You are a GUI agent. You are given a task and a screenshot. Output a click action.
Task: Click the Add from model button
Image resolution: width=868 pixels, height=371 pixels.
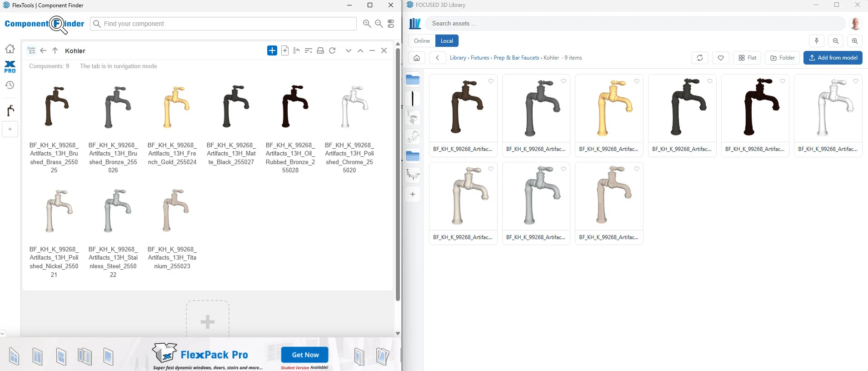pyautogui.click(x=833, y=58)
